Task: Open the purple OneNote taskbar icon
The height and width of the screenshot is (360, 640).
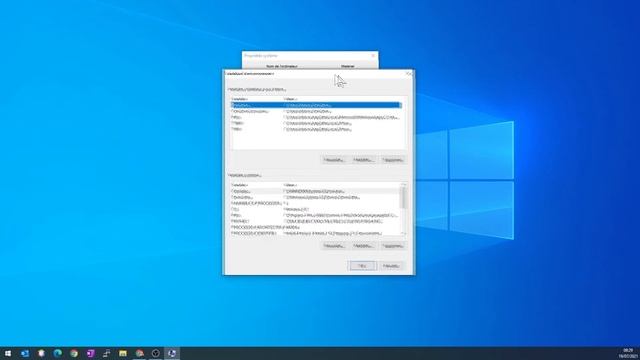Action: (x=90, y=353)
